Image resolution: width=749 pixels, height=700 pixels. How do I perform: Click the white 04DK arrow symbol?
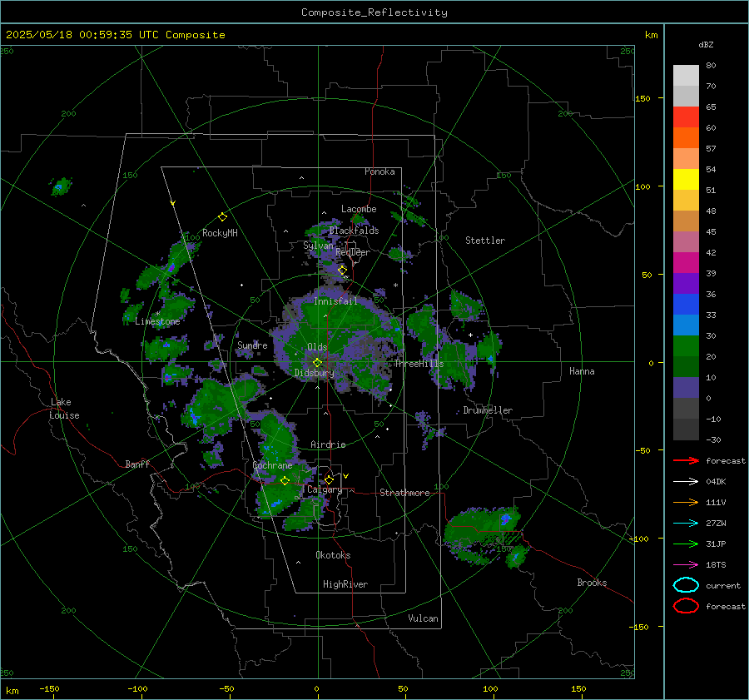(x=686, y=482)
